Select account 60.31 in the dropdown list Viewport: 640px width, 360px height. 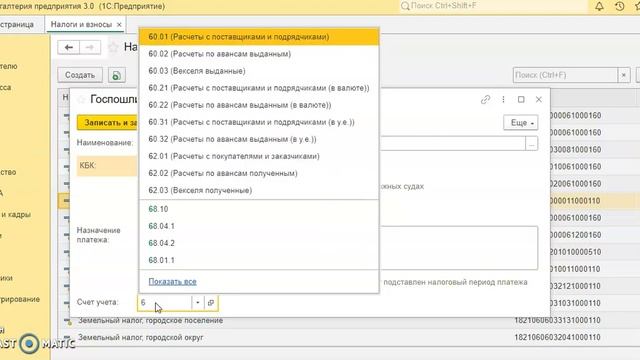[x=259, y=122]
